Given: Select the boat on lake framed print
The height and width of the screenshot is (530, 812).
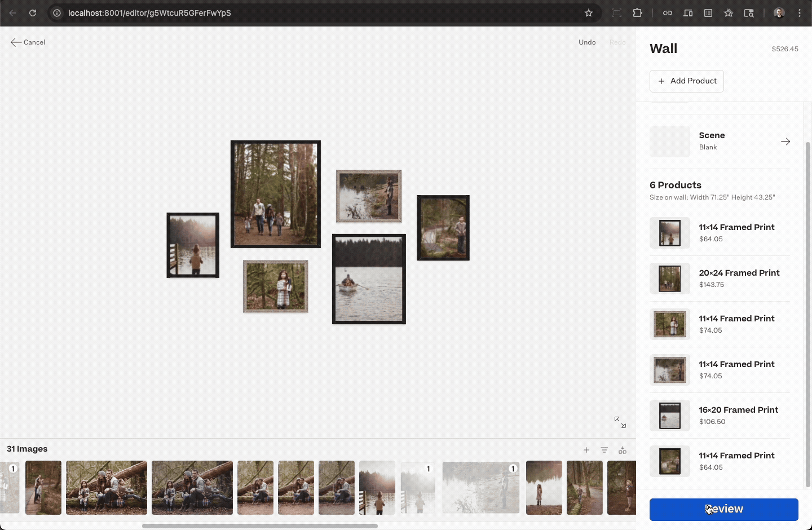Looking at the screenshot, I should tap(369, 279).
